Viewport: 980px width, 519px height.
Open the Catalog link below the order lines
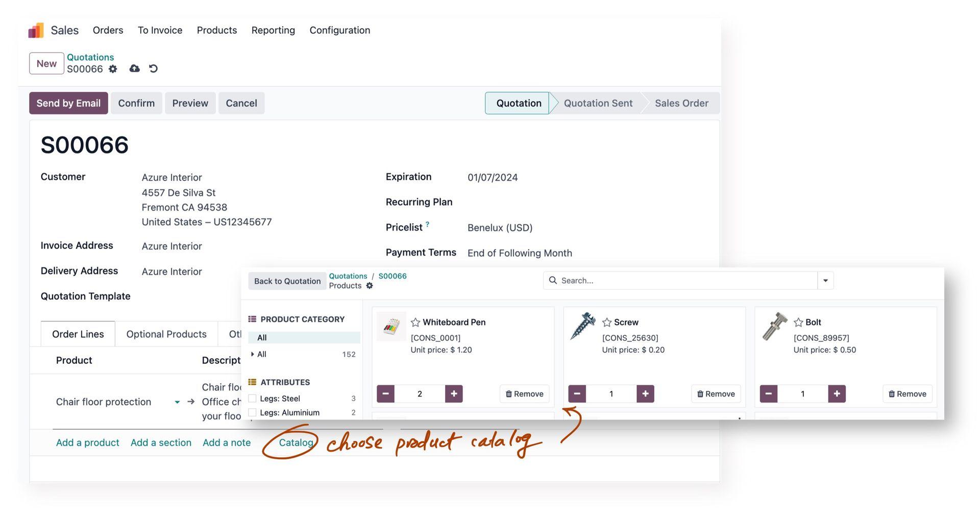(x=296, y=442)
